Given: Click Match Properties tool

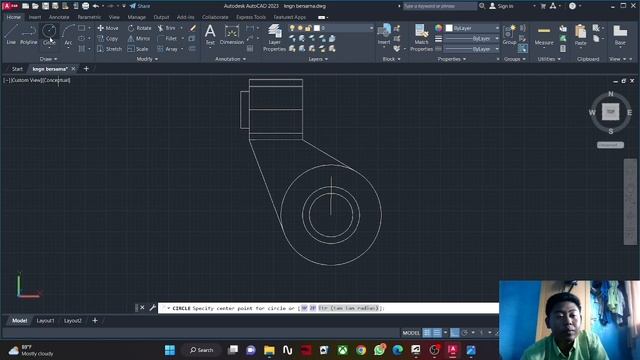Looking at the screenshot, I should pyautogui.click(x=421, y=38).
